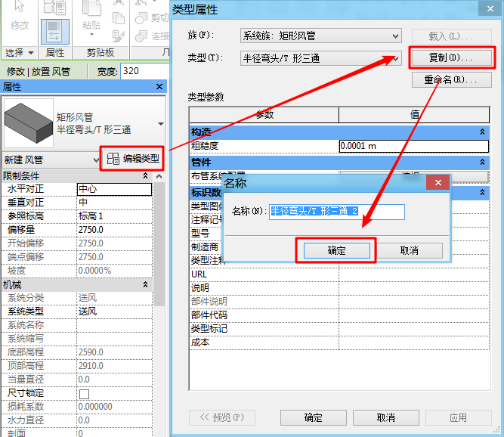Click the << 预览(P) Preview button

click(x=222, y=417)
